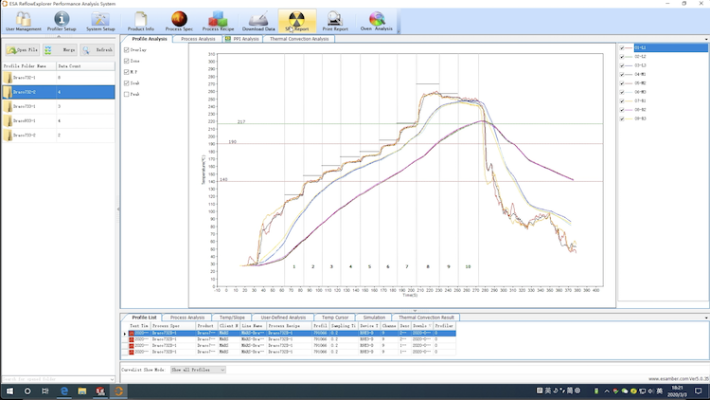The height and width of the screenshot is (400, 710).
Task: Uncheck the Zone checkbox
Action: [126, 61]
